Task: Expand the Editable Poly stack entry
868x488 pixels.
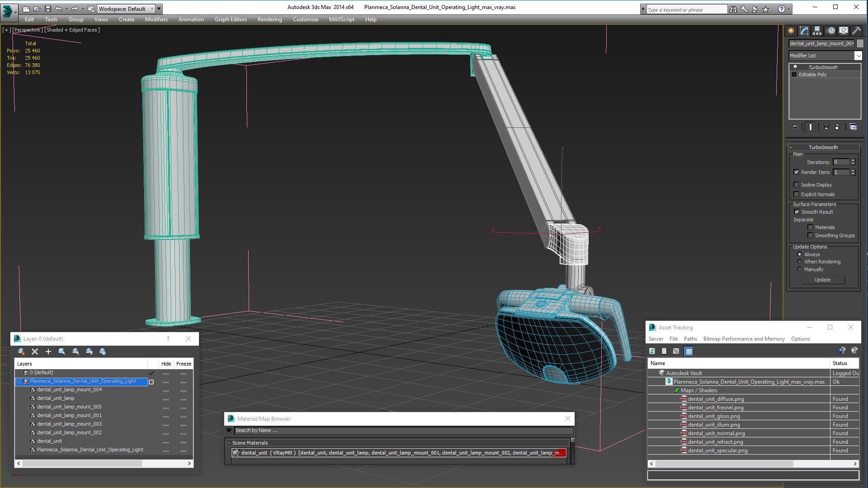Action: coord(794,75)
